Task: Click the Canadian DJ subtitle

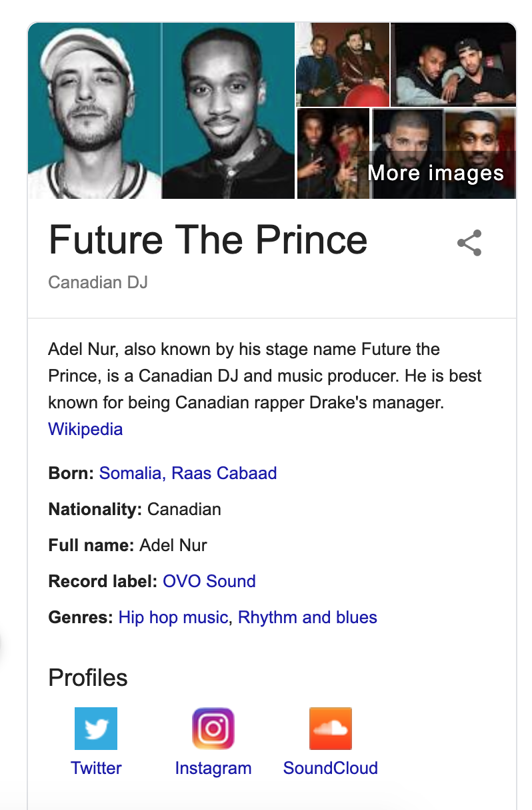Action: click(x=98, y=282)
